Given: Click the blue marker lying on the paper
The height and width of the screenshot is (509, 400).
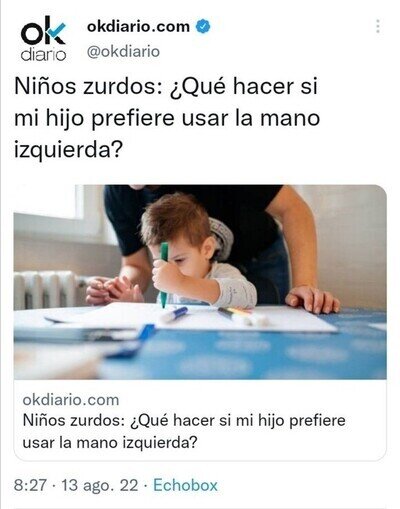Looking at the screenshot, I should pyautogui.click(x=174, y=314).
